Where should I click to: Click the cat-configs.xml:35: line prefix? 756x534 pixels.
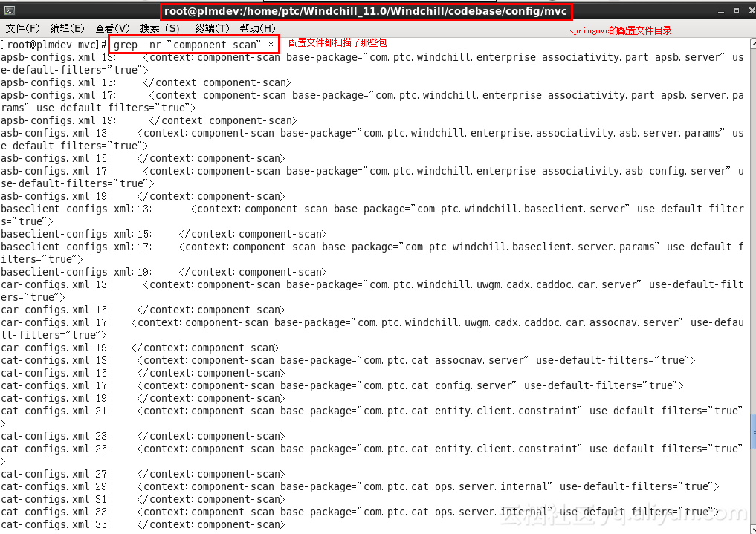point(56,524)
